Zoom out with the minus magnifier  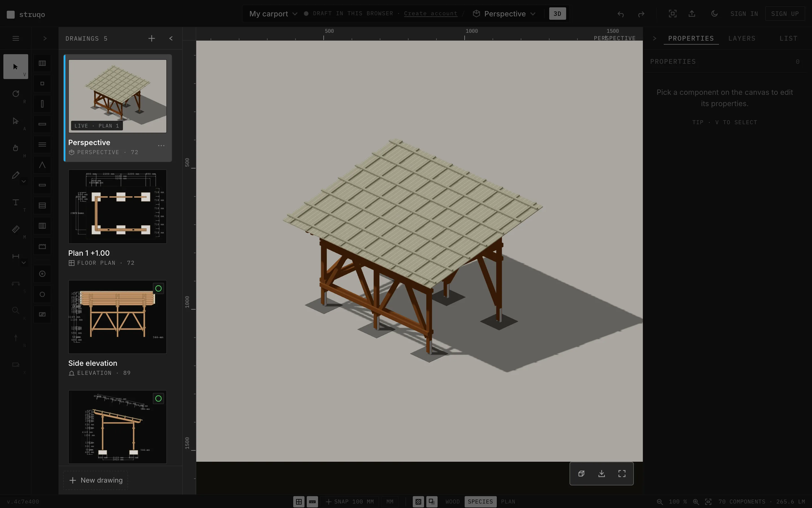click(660, 502)
